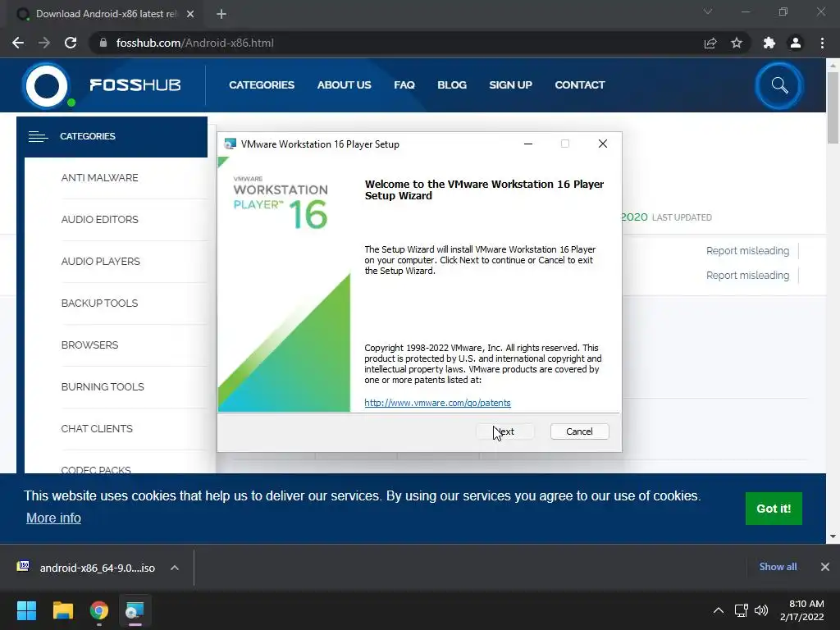Click Cancel in VMware setup wizard
840x630 pixels.
click(580, 431)
